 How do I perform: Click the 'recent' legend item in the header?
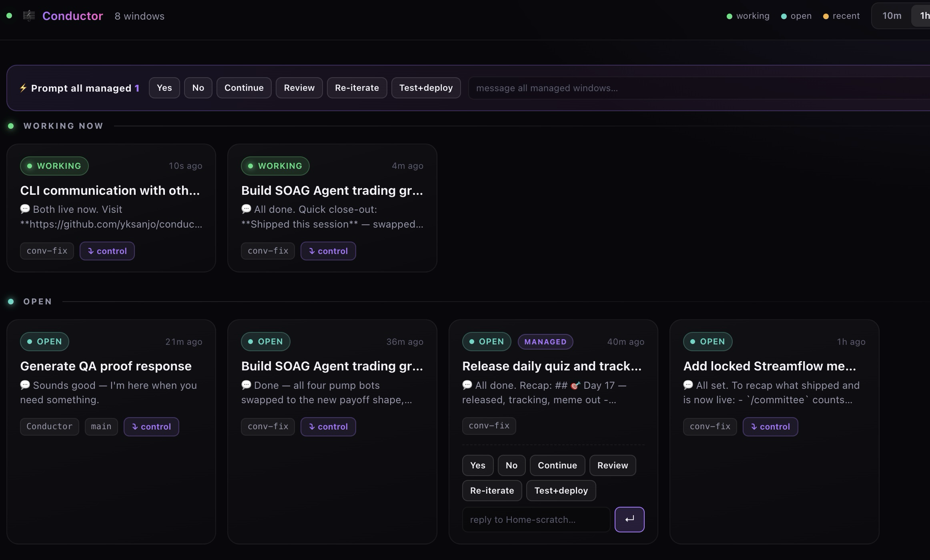[842, 16]
